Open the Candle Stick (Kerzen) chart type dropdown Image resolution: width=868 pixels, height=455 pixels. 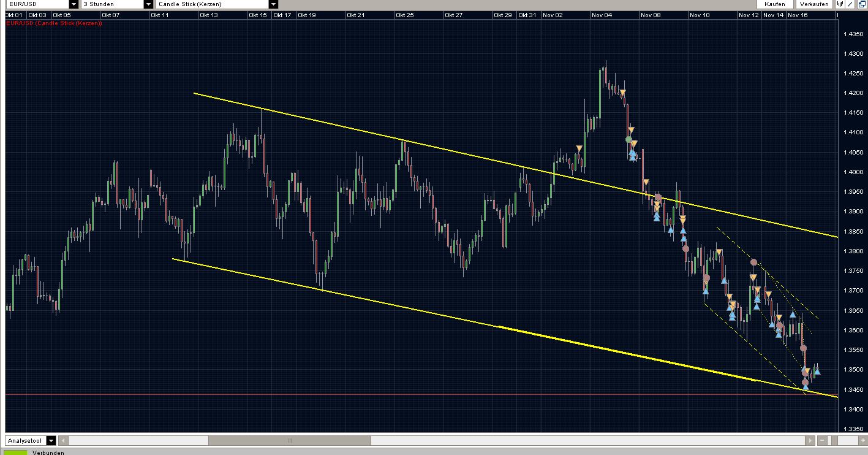(272, 4)
